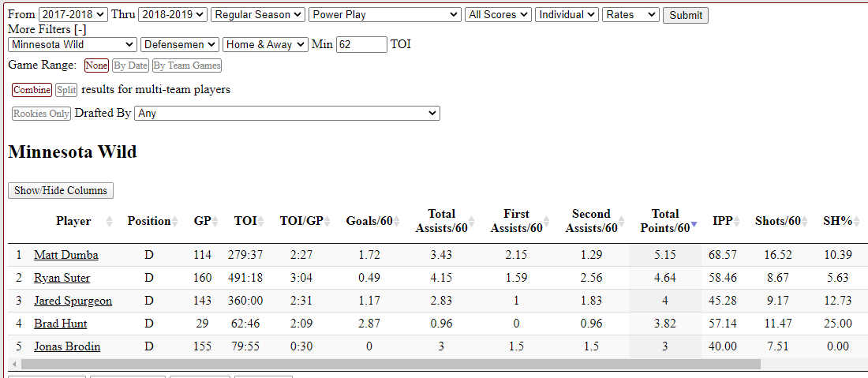This screenshot has height=378, width=868.
Task: Sort by Player column arrows
Action: coord(109,222)
